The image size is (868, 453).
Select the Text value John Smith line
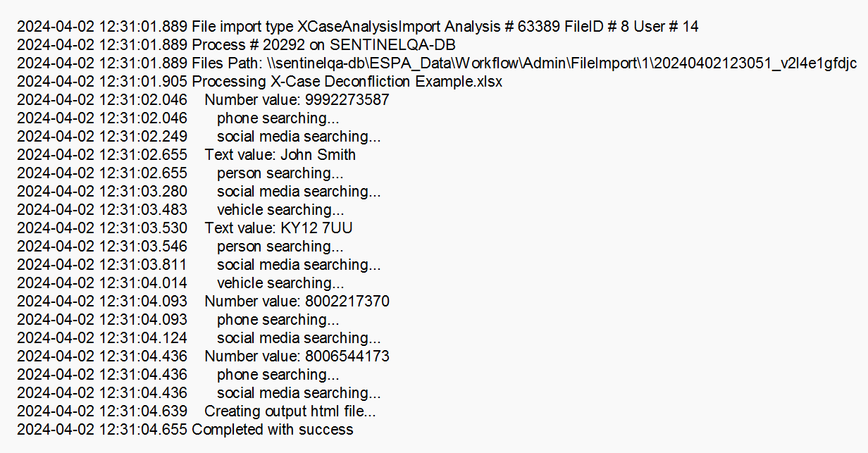280,155
